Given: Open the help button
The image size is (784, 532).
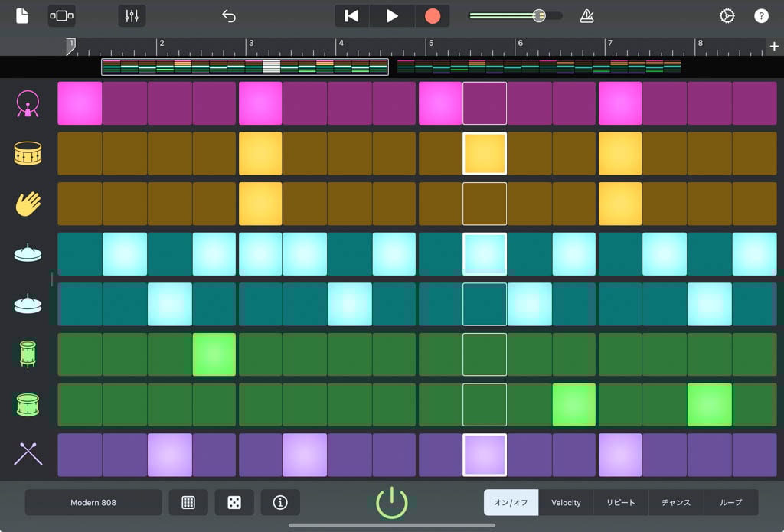Looking at the screenshot, I should (x=761, y=16).
